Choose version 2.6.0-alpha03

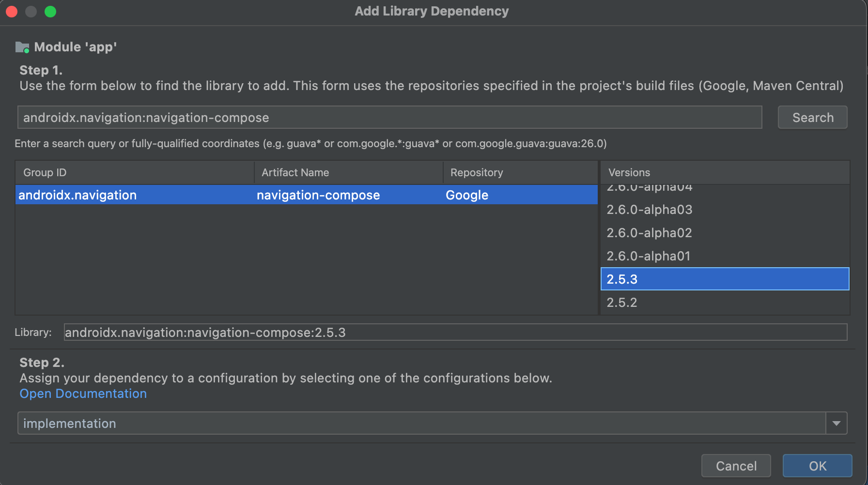[725, 210]
